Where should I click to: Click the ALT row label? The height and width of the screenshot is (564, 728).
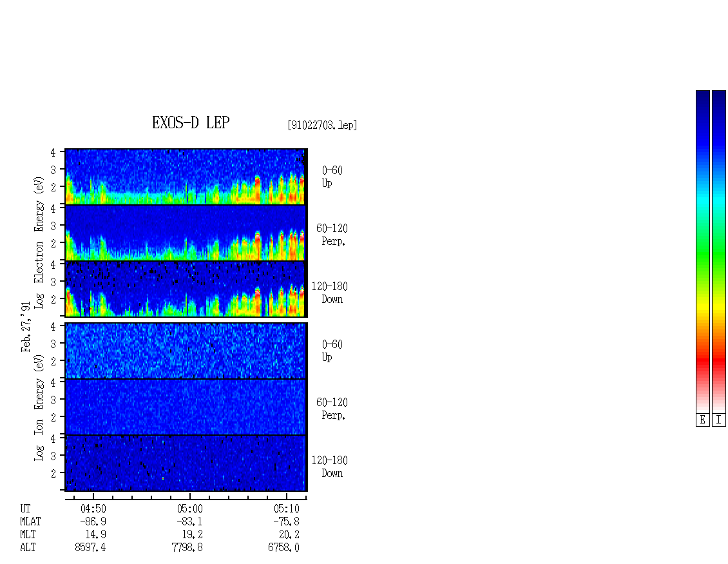[x=28, y=548]
